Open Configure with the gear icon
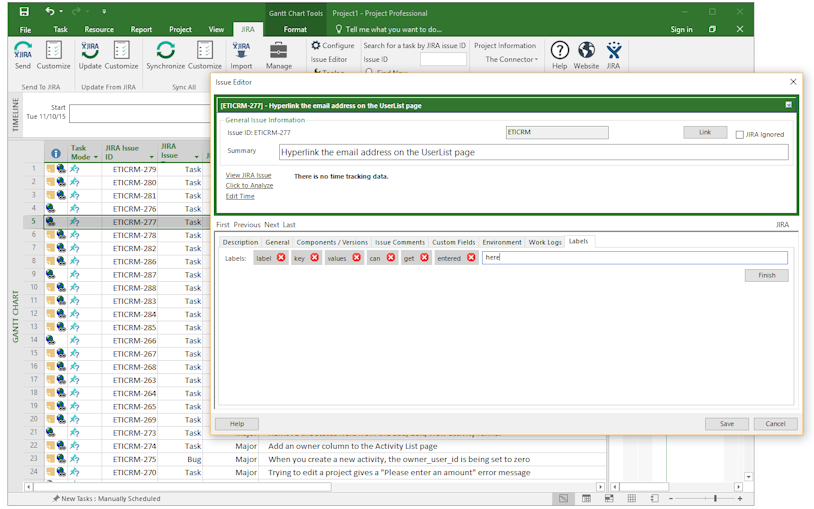The height and width of the screenshot is (509, 814). (x=333, y=46)
